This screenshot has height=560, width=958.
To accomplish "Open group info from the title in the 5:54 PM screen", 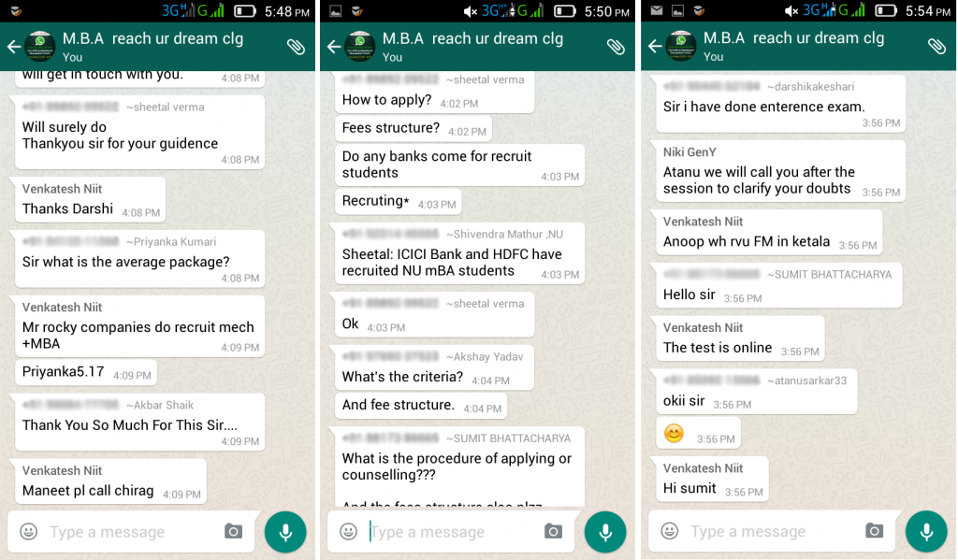I will tap(793, 37).
